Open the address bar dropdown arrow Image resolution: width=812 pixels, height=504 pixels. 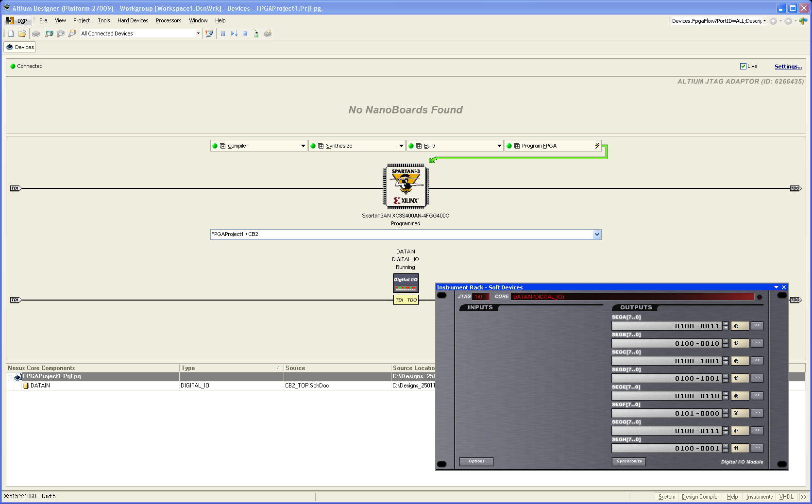[x=764, y=21]
